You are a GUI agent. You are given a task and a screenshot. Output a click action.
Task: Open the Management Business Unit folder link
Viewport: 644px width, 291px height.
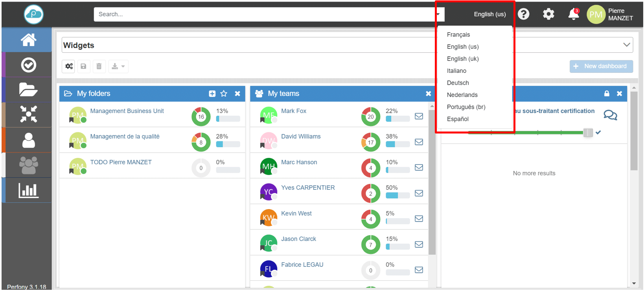tap(127, 111)
